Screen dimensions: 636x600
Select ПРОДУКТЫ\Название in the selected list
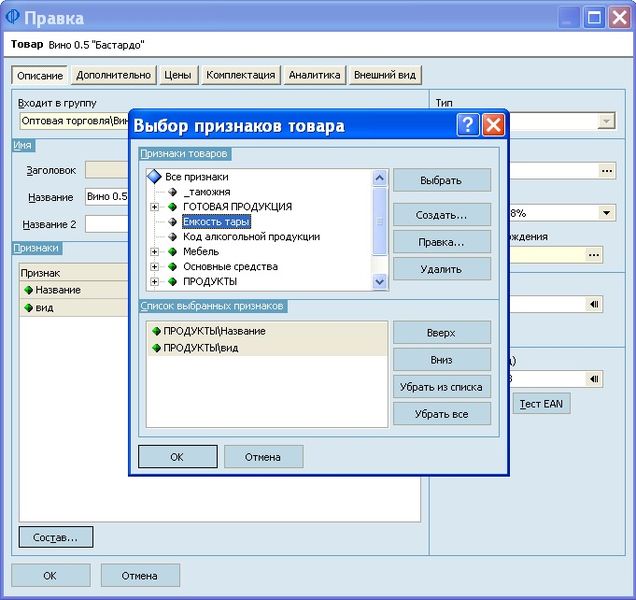pos(267,331)
